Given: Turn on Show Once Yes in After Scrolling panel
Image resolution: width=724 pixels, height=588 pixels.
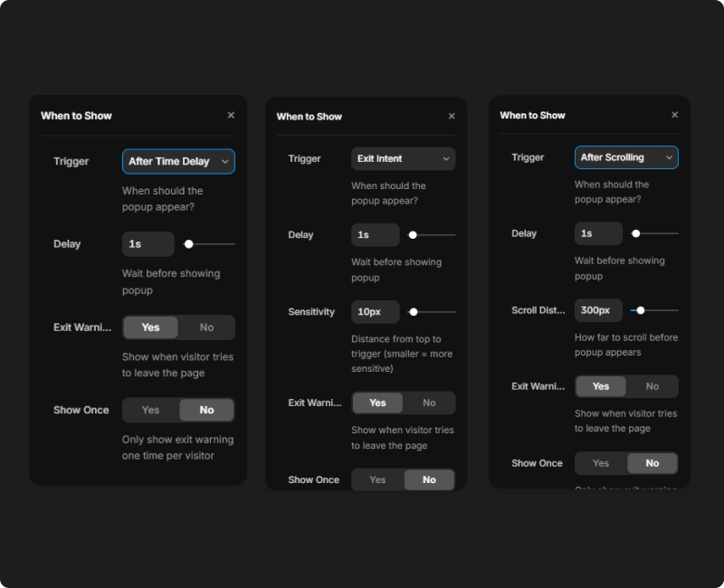Looking at the screenshot, I should click(601, 463).
